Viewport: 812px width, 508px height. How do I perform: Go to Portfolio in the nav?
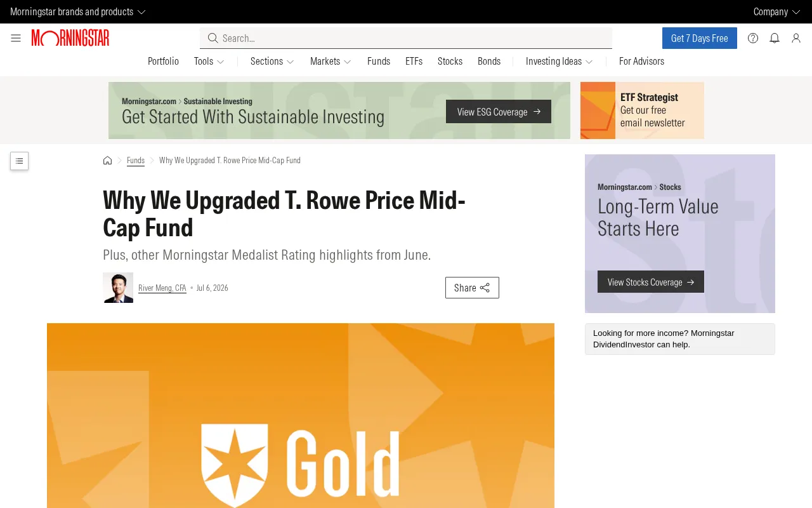click(x=163, y=61)
